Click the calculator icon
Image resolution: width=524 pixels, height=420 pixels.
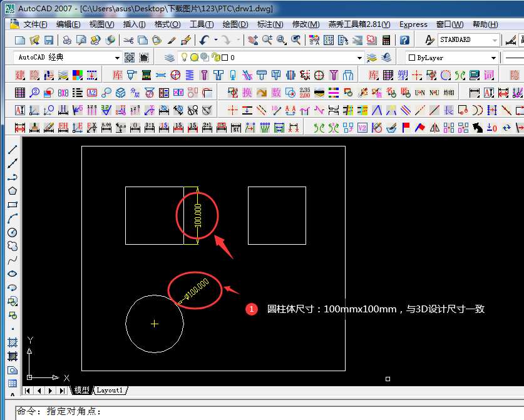coord(386,40)
